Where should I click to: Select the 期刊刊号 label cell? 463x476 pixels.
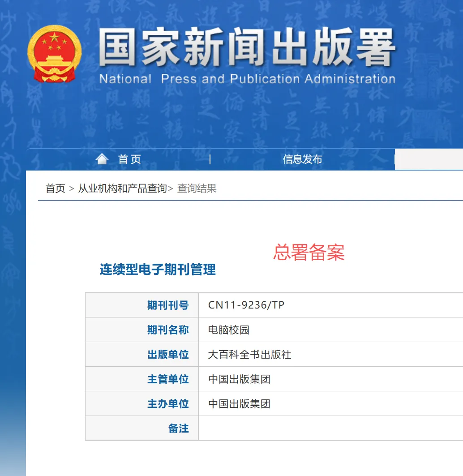(x=142, y=305)
